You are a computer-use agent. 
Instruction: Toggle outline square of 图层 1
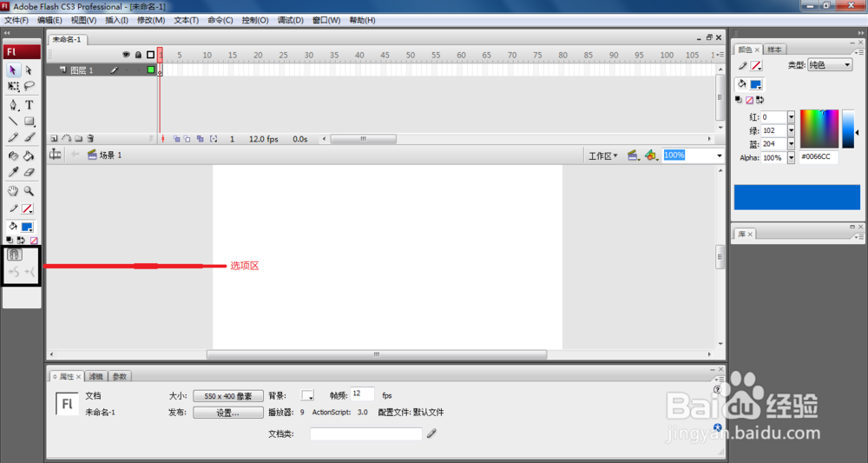click(150, 69)
